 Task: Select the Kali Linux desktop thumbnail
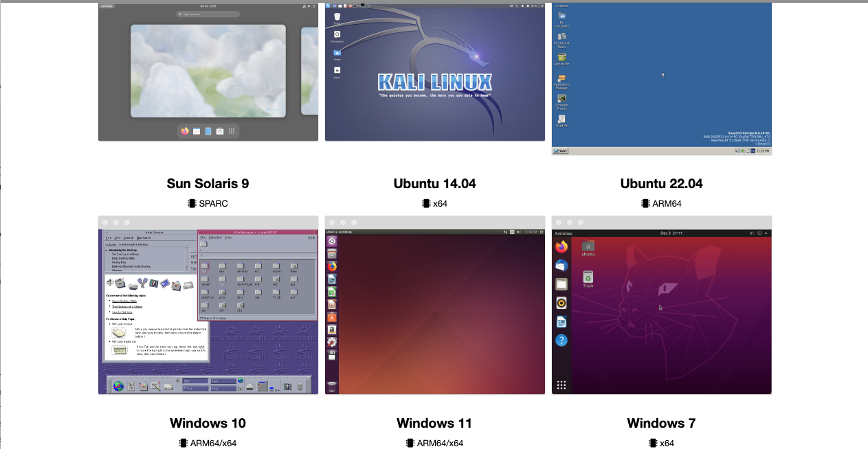coord(434,72)
